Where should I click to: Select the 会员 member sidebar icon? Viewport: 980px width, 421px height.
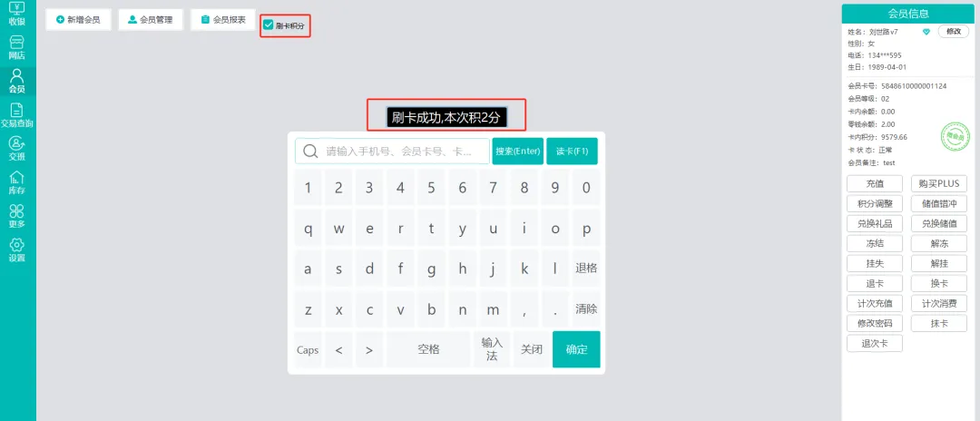[x=17, y=82]
